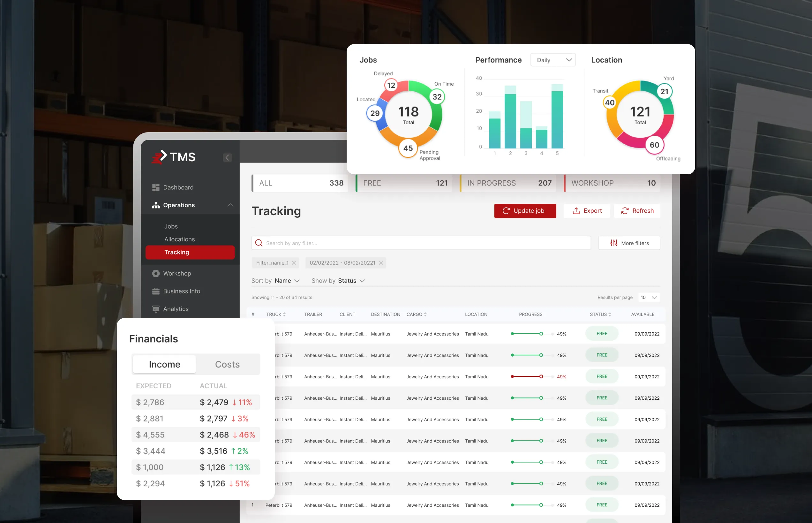Collapse the sidebar with the arrow icon
This screenshot has height=523, width=812.
pyautogui.click(x=228, y=158)
